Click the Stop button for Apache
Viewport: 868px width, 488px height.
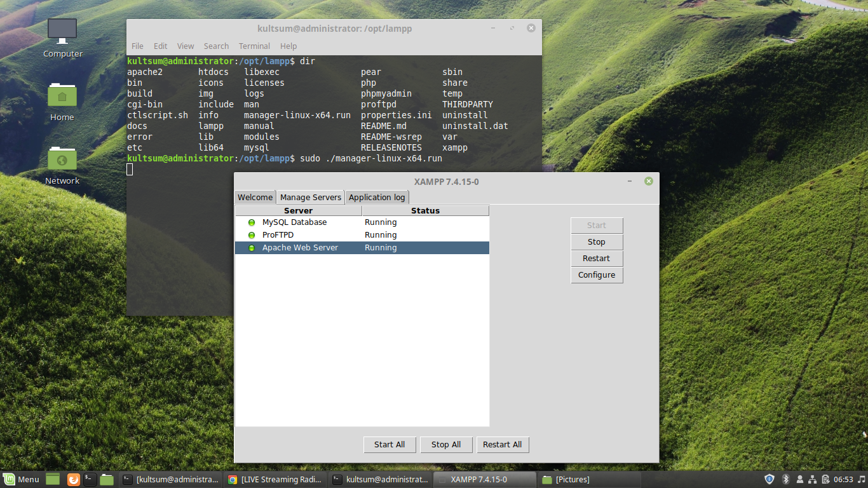coord(597,241)
